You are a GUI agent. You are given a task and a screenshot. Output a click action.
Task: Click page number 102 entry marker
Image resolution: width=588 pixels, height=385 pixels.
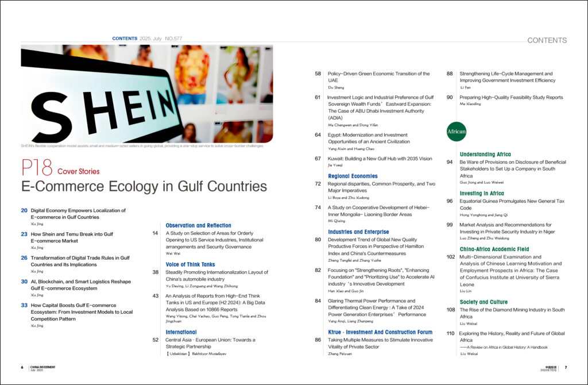click(x=451, y=257)
